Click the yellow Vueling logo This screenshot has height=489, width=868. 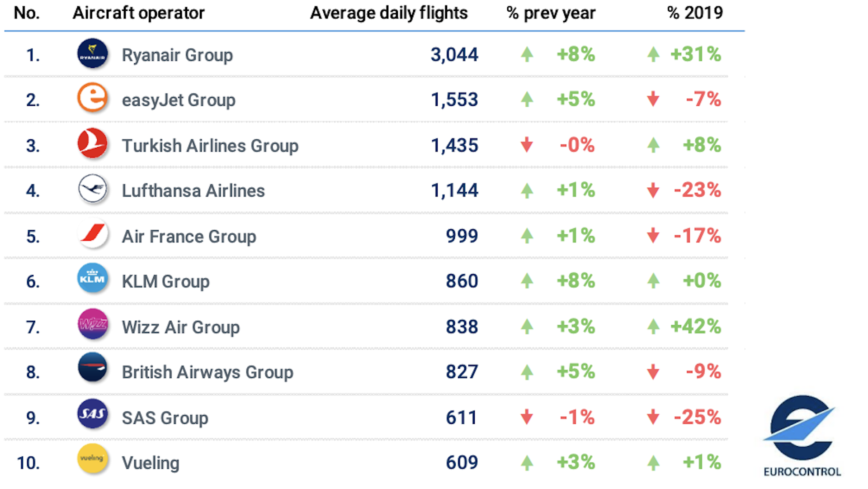[x=93, y=459]
